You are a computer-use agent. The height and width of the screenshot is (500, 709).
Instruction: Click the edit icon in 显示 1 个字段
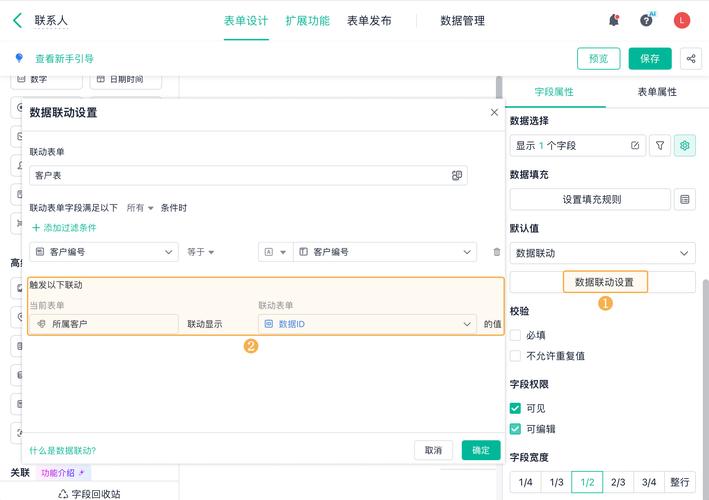click(635, 146)
